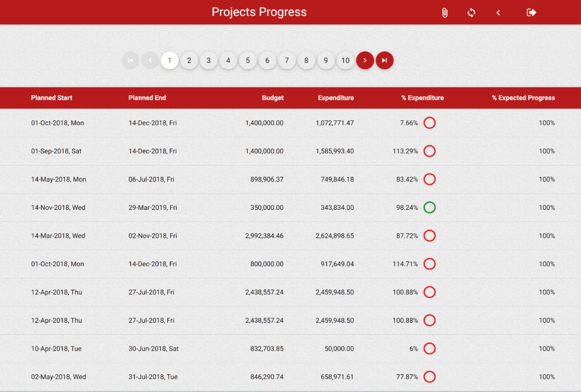Click the expenditure value 50,000.00
581x392 pixels.
point(339,349)
